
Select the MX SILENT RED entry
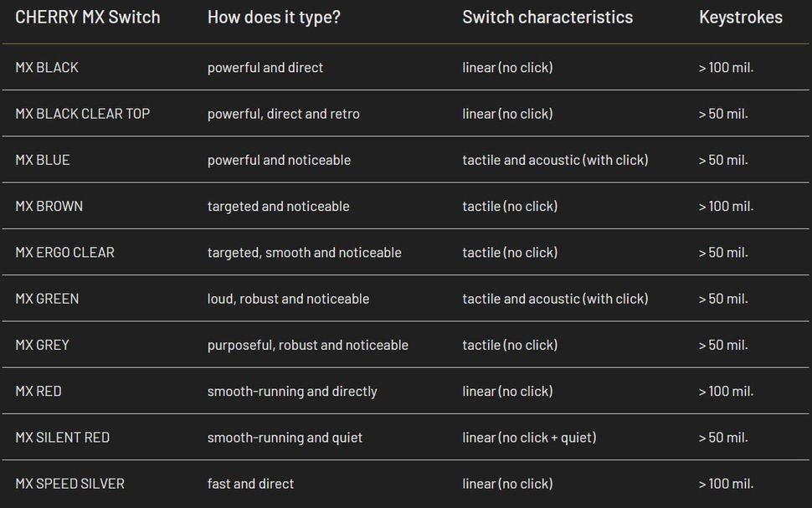63,438
